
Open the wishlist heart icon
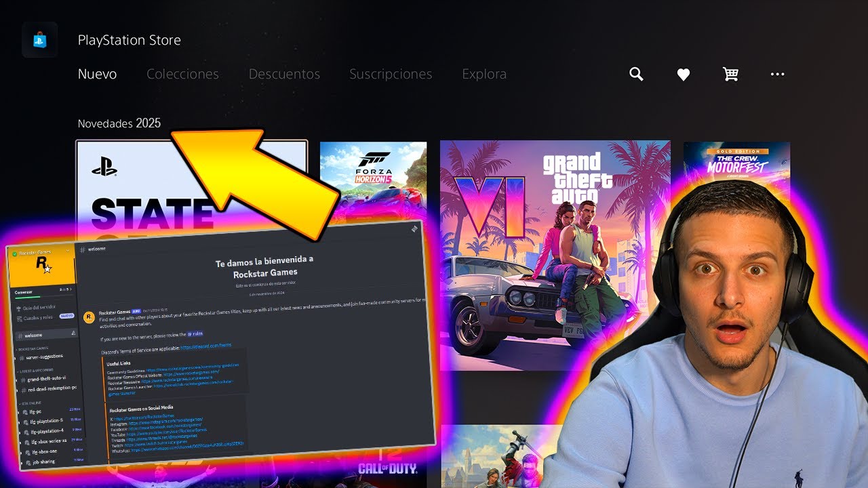tap(684, 75)
